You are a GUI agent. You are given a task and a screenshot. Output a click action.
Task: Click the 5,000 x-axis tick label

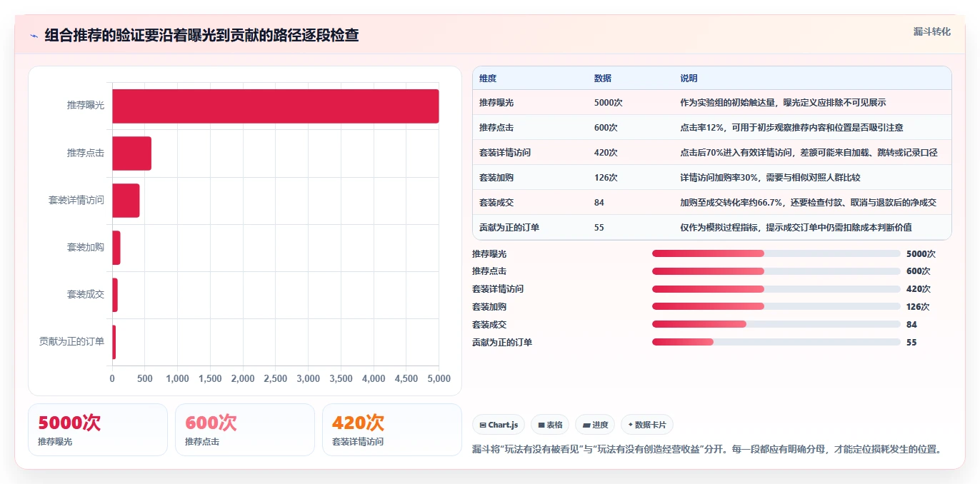(x=439, y=379)
